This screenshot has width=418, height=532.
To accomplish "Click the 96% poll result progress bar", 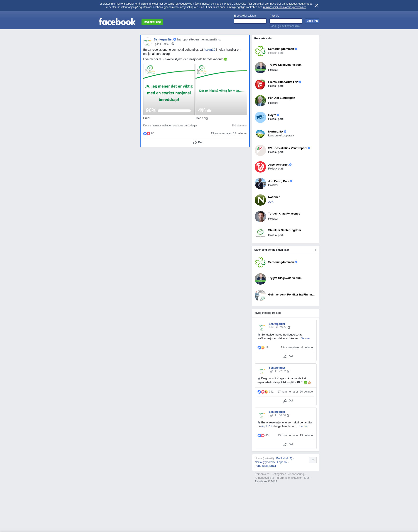I will pos(174,111).
